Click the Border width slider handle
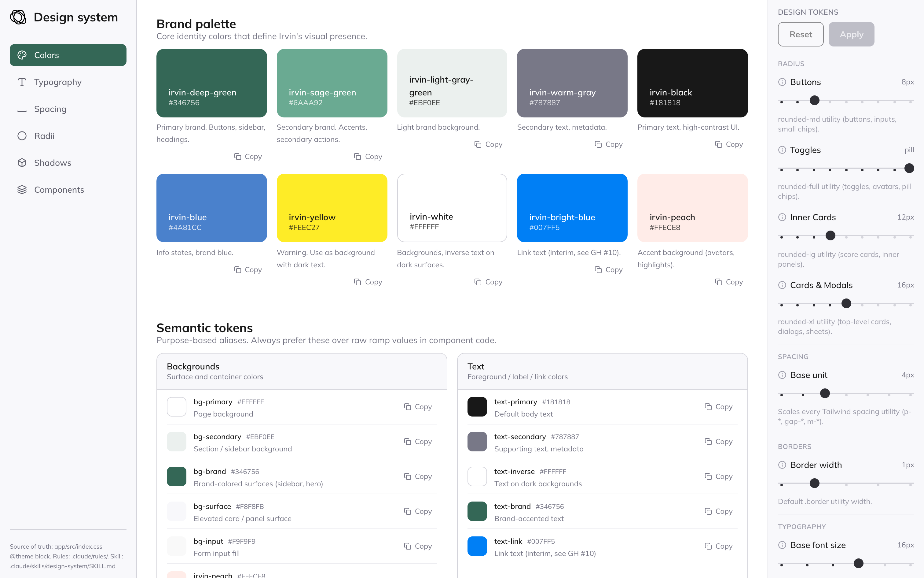924x578 pixels. coord(814,483)
